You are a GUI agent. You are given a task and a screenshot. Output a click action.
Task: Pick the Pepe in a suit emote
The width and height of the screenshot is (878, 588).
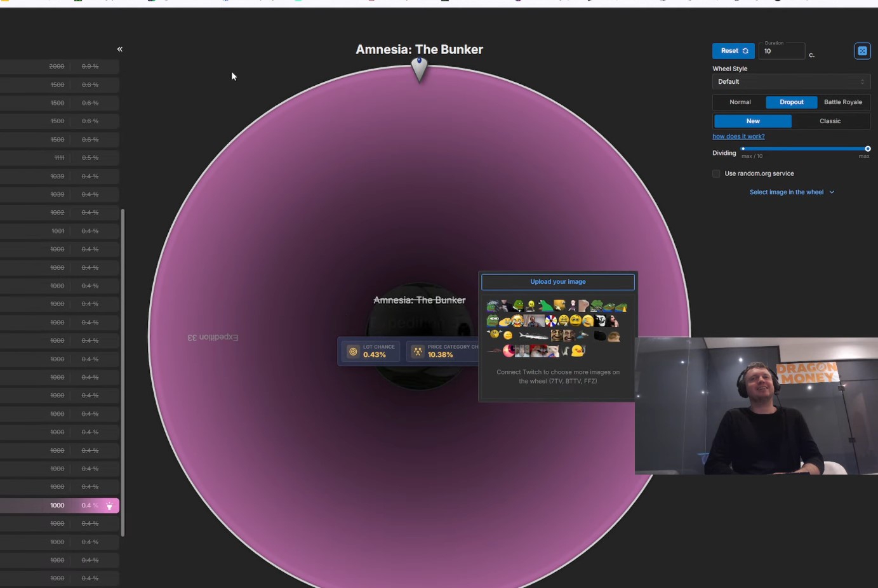(x=519, y=305)
